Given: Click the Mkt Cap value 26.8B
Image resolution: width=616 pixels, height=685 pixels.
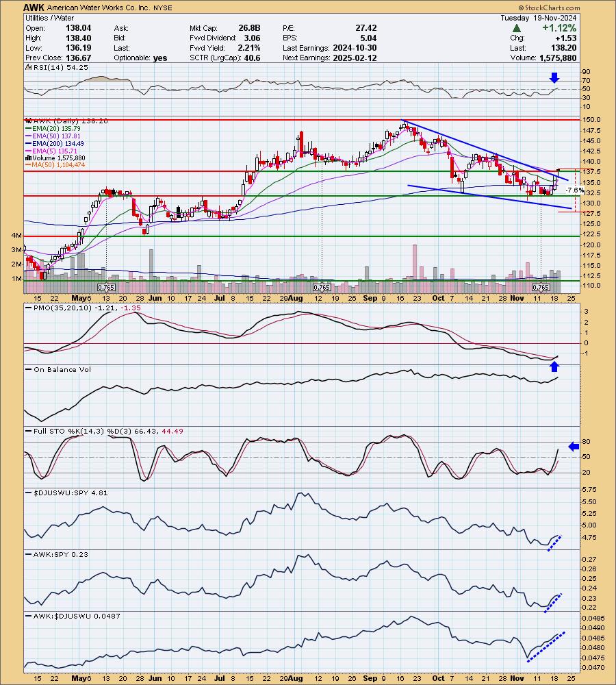Looking at the screenshot, I should pyautogui.click(x=249, y=28).
